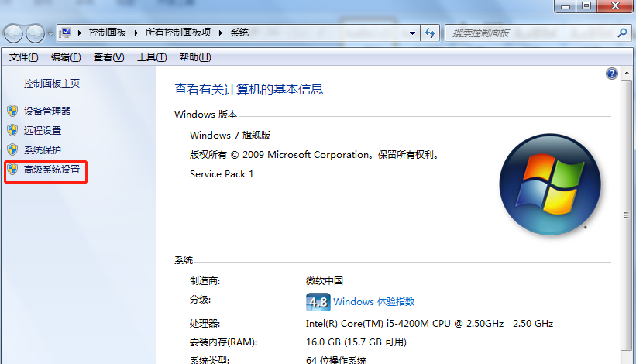Click shield icon next to 设备管理器
Viewport: 636px width, 364px height.
(x=12, y=111)
